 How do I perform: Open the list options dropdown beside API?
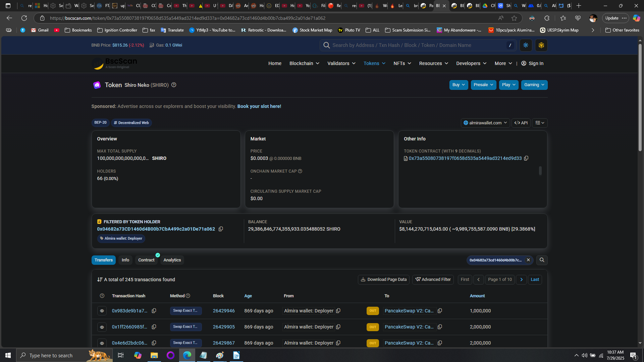click(x=540, y=123)
